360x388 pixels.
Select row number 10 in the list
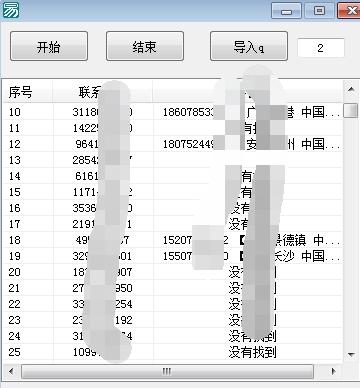pos(173,112)
